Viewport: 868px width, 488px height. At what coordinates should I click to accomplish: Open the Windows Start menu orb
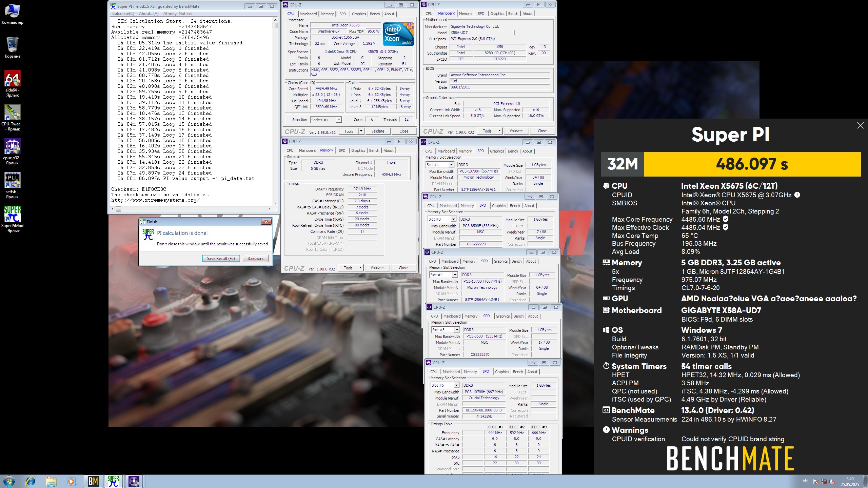click(x=9, y=481)
